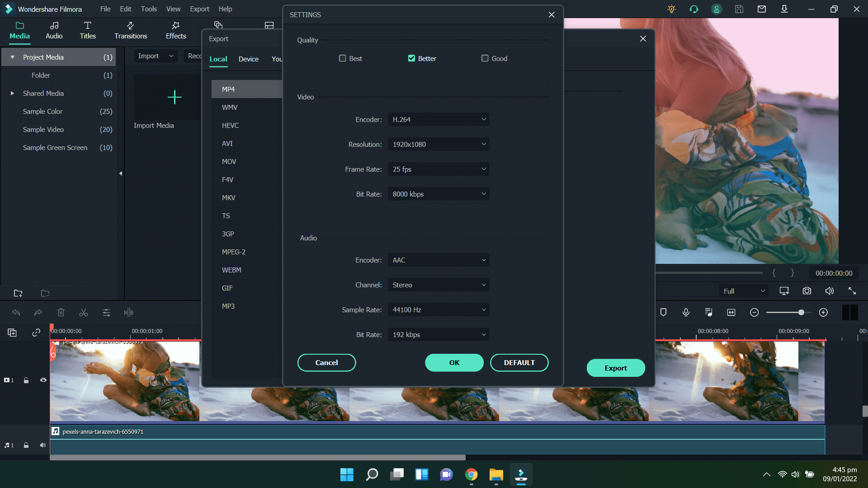Click the Undo icon in timeline toolbar
Image resolution: width=868 pixels, height=488 pixels.
click(15, 312)
